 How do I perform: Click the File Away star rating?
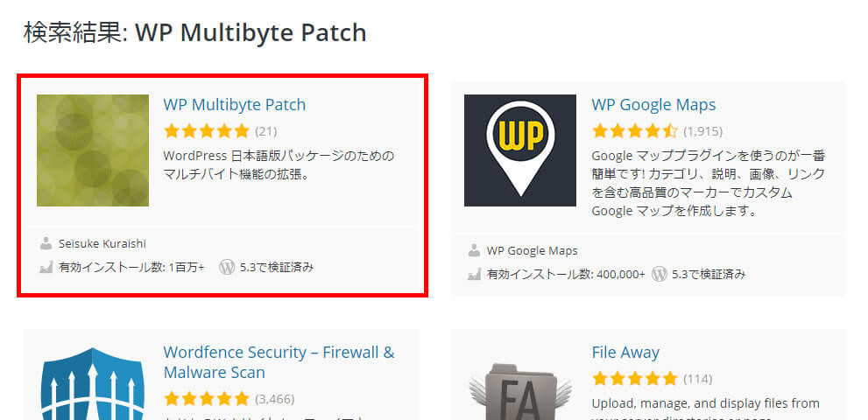[x=634, y=379]
